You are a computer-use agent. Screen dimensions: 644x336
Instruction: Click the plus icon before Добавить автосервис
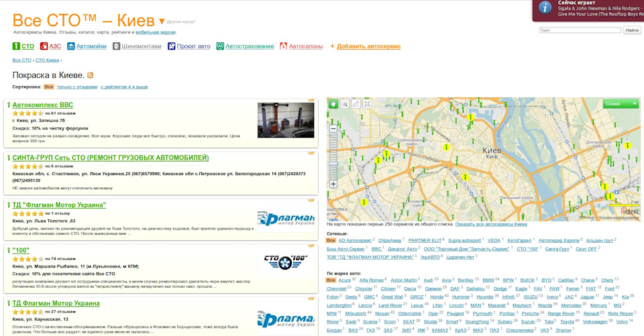point(332,46)
